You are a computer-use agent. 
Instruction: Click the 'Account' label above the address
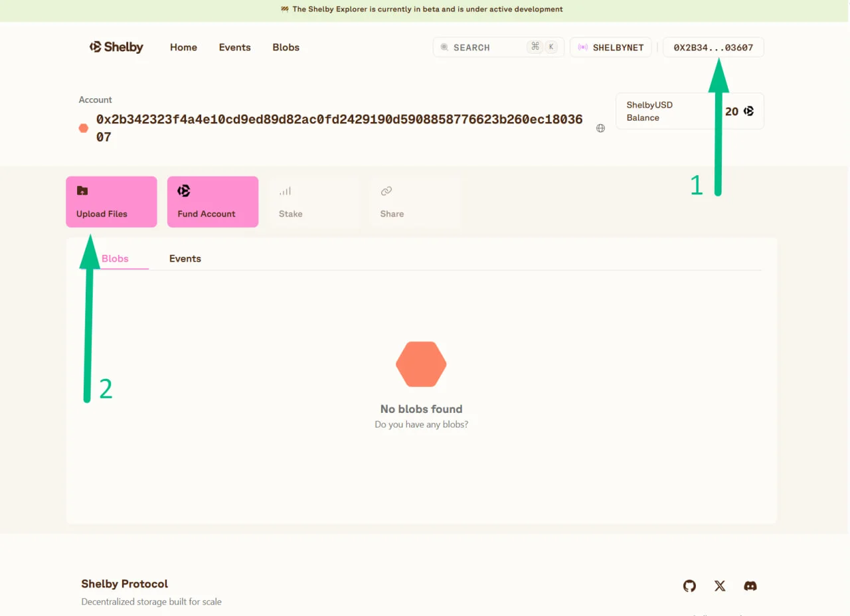[x=96, y=100]
